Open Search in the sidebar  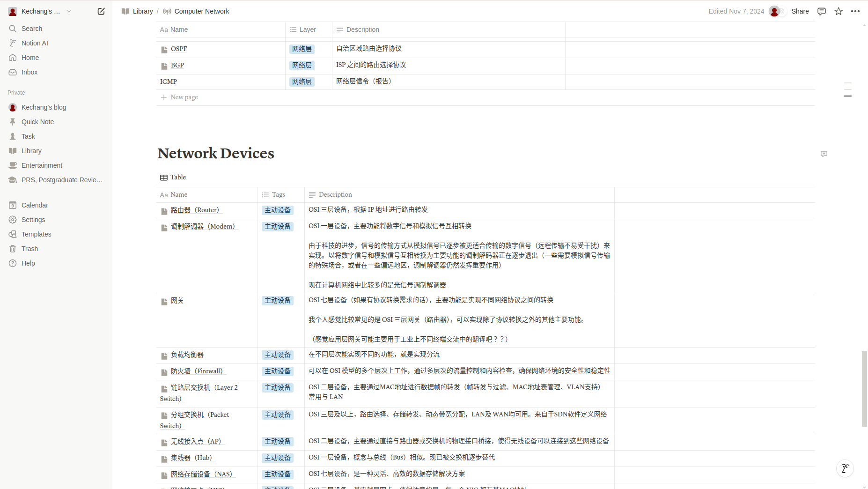coord(32,29)
